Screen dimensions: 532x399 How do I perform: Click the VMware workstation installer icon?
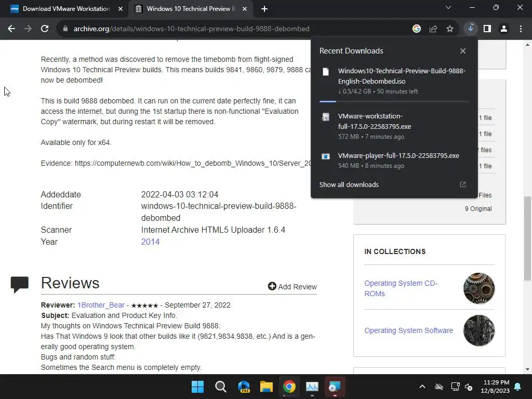click(x=326, y=117)
